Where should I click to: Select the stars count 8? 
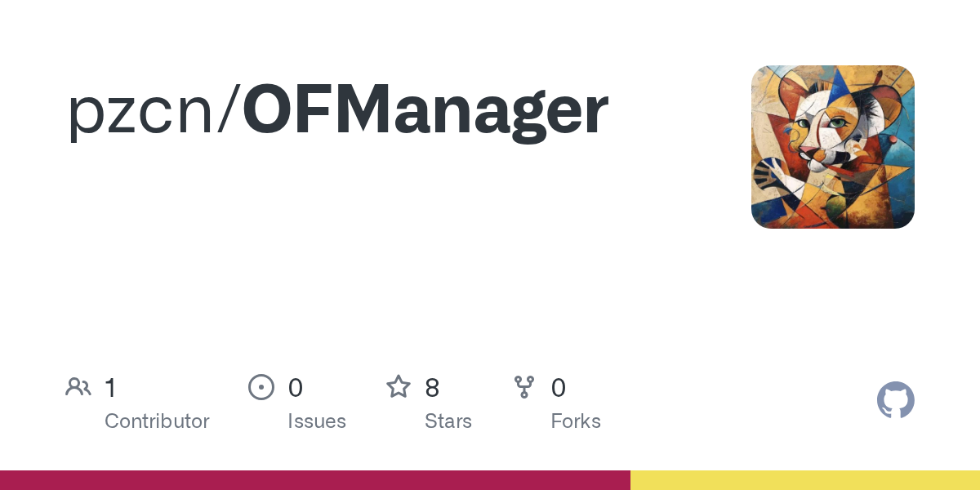click(432, 387)
